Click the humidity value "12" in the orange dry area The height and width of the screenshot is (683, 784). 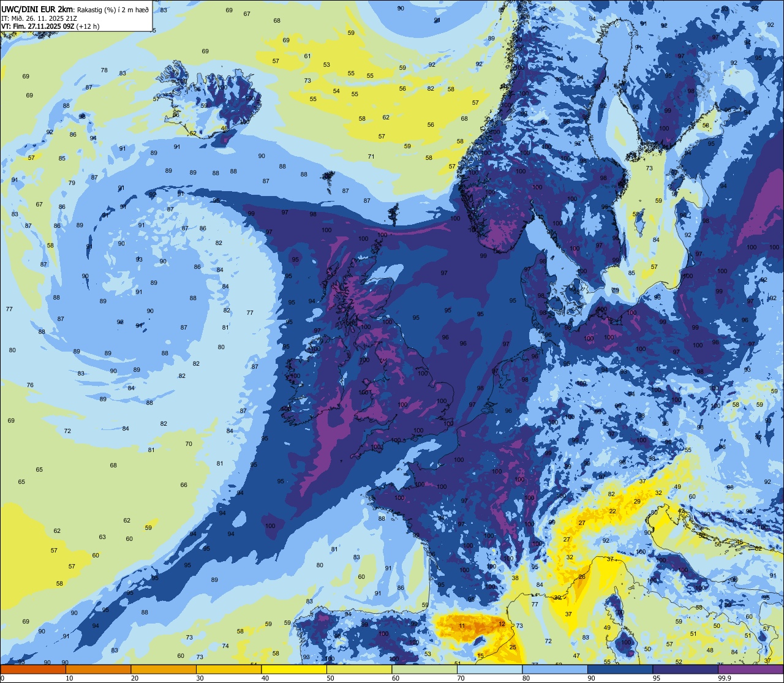point(502,624)
